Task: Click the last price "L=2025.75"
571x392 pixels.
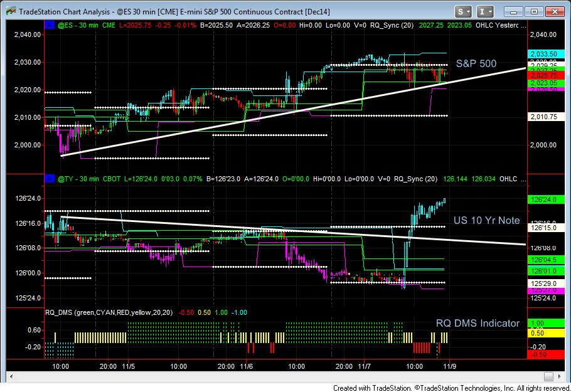Action: [135, 26]
